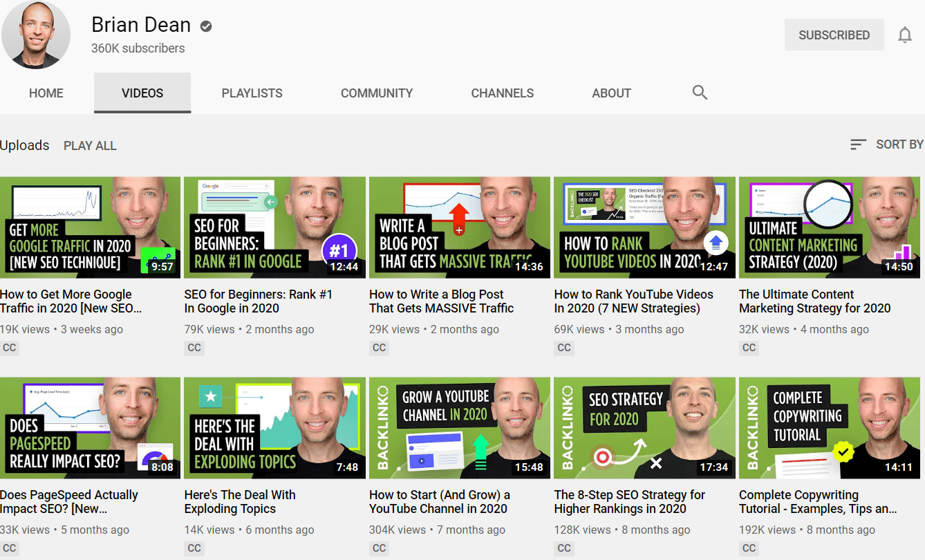Click '304K views • 7 months ago' text

[x=437, y=530]
